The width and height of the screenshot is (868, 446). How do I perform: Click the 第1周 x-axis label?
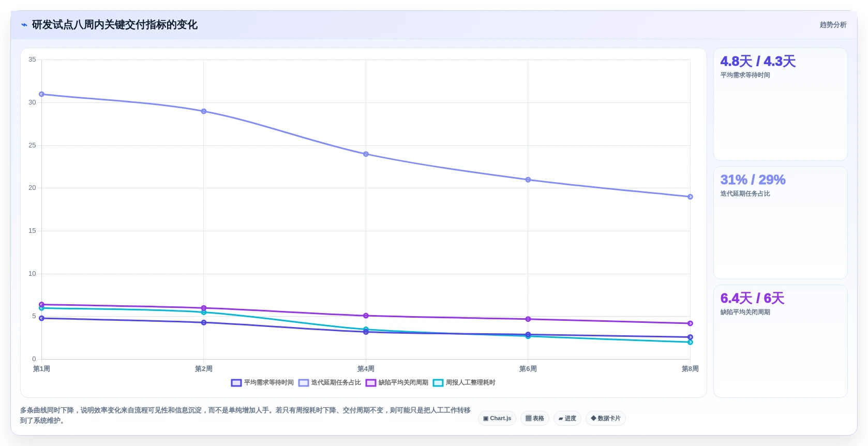[42, 369]
